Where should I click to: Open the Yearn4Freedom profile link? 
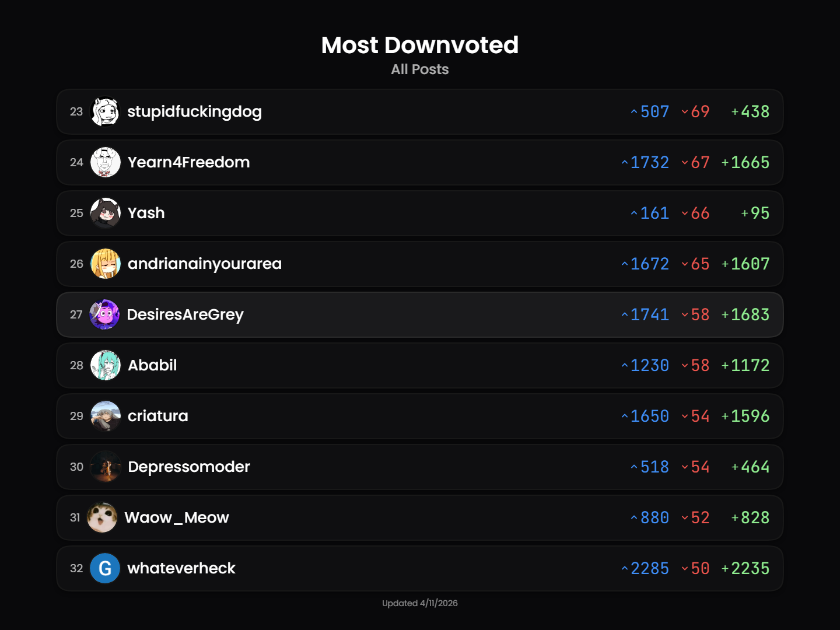(188, 162)
